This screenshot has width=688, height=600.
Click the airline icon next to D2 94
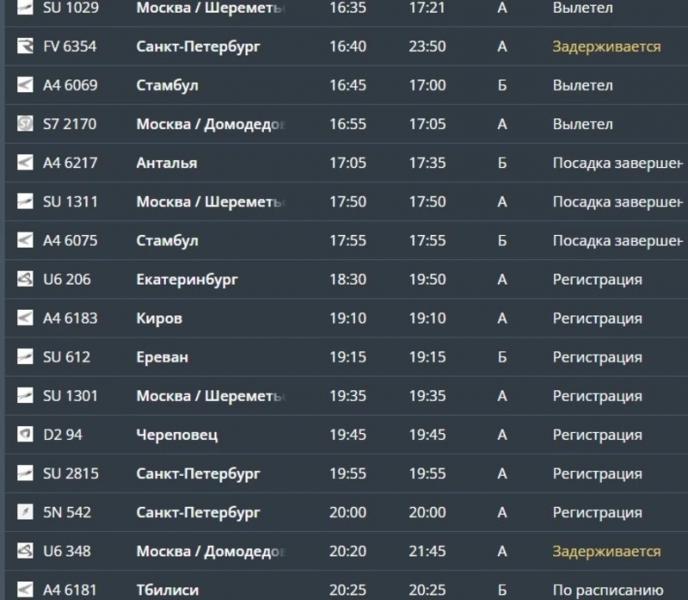click(25, 435)
